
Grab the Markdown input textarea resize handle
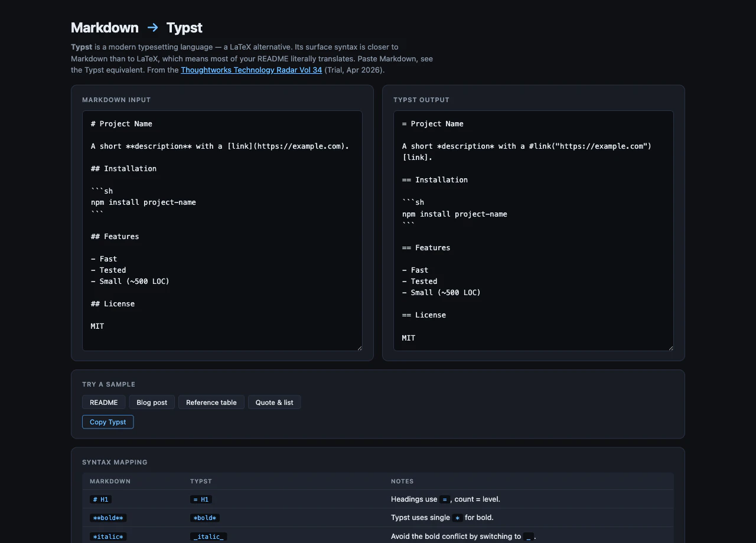[x=359, y=348]
